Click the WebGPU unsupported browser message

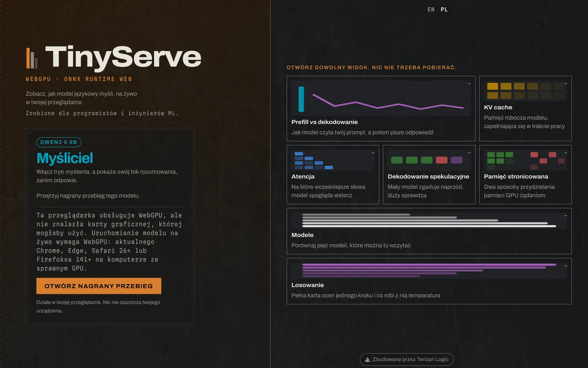[110, 242]
